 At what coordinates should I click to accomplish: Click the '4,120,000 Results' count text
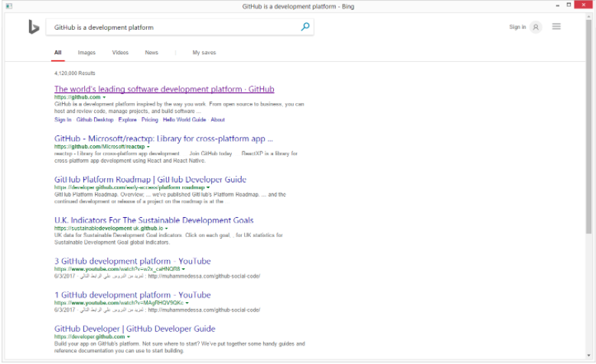(75, 73)
